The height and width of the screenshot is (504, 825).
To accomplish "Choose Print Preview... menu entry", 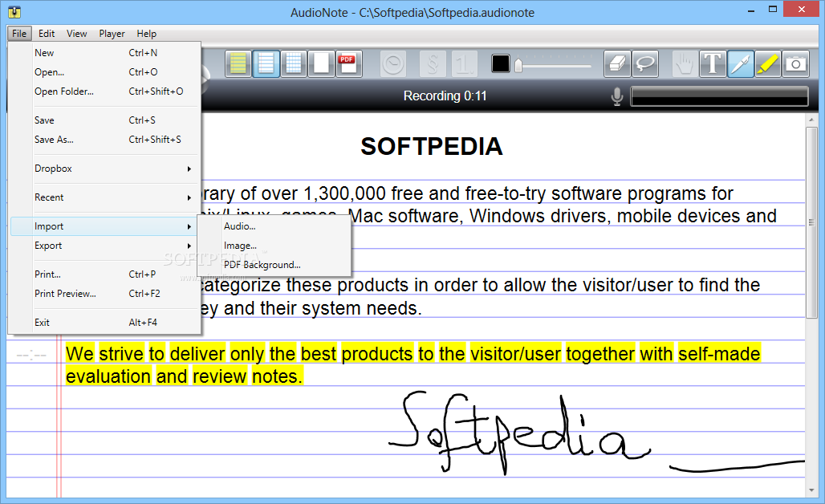I will (x=105, y=294).
